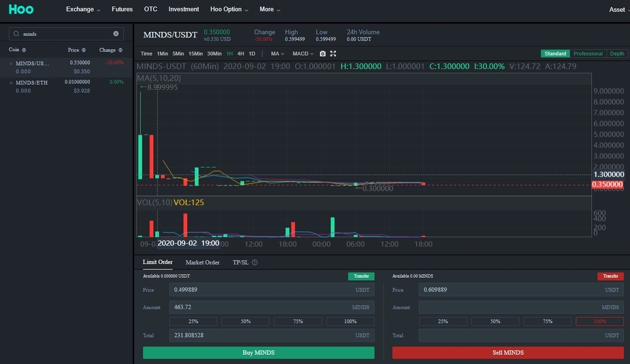Open the Futures page
This screenshot has height=364, width=630.
click(122, 9)
